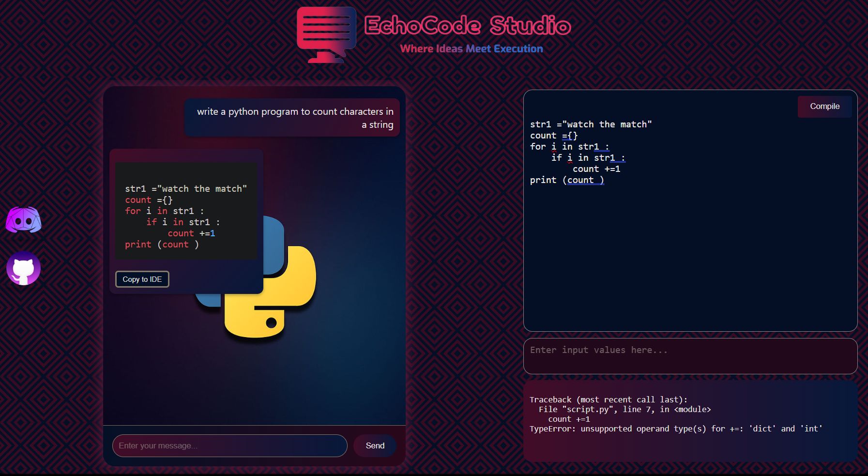
Task: Focus the 'Enter your message...' field
Action: 229,445
